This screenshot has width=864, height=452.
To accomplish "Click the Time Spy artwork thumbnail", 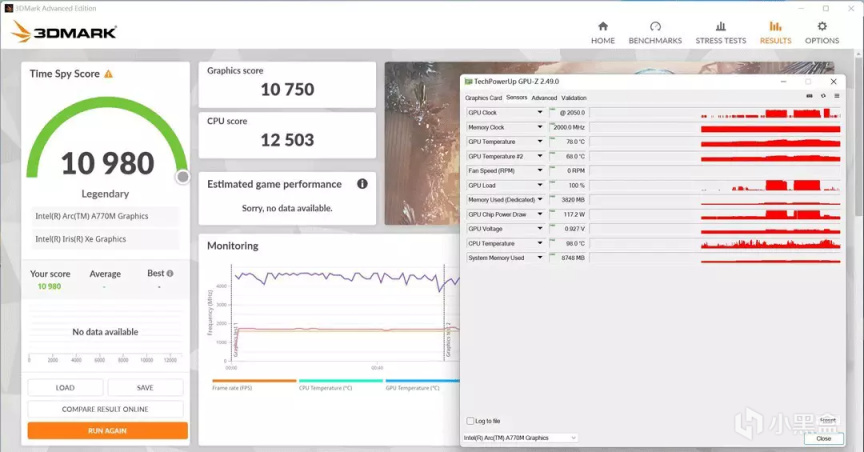I will 422,143.
